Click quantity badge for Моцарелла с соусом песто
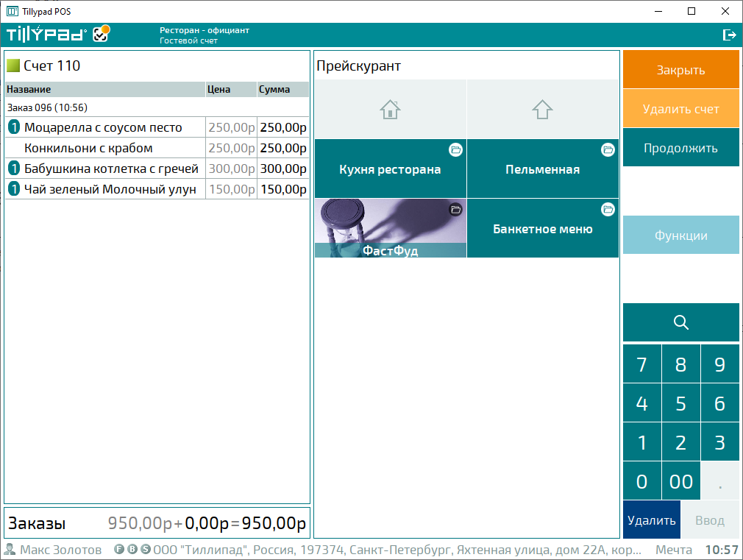Image resolution: width=743 pixels, height=560 pixels. [14, 127]
